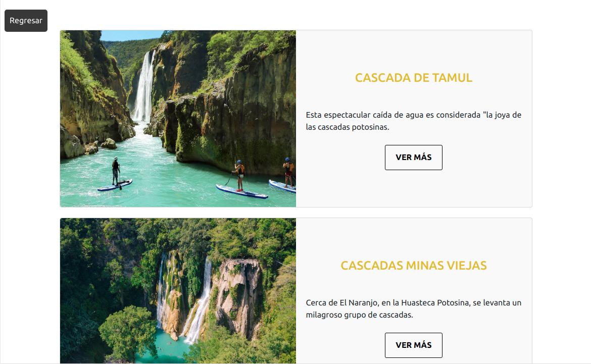
Task: Select the Minas Viejas waterfalls photo
Action: 178,291
